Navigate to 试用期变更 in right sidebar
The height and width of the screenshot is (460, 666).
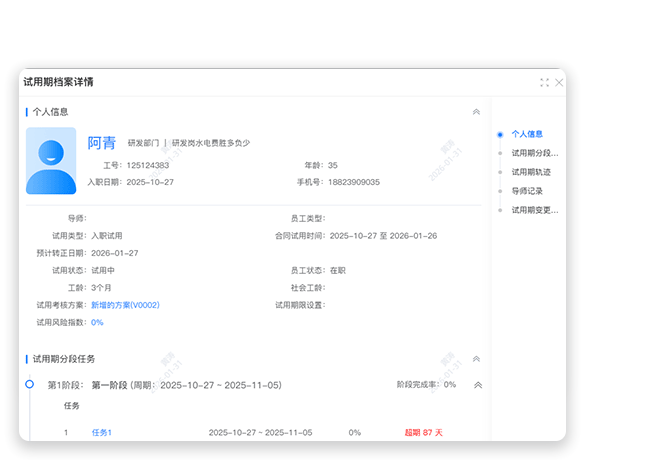click(x=534, y=210)
